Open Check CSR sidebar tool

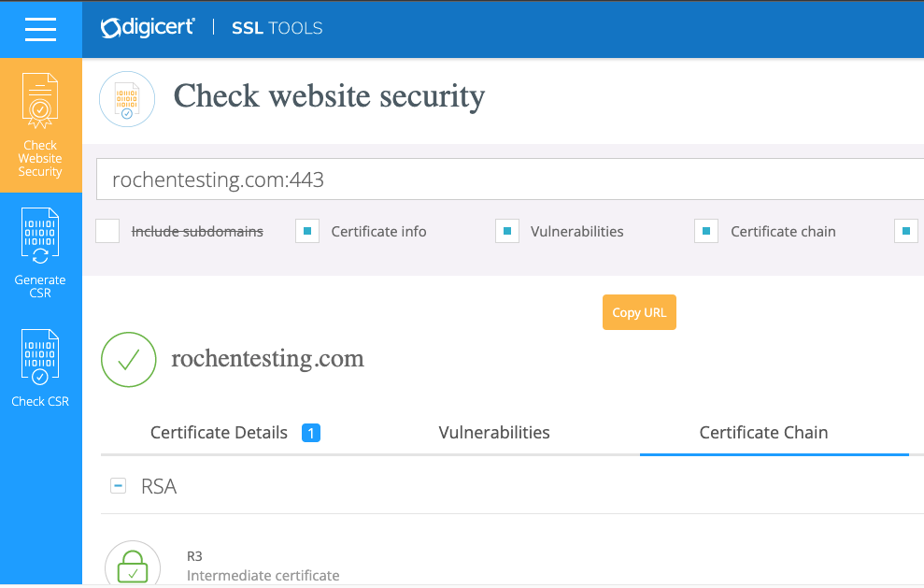click(x=41, y=368)
